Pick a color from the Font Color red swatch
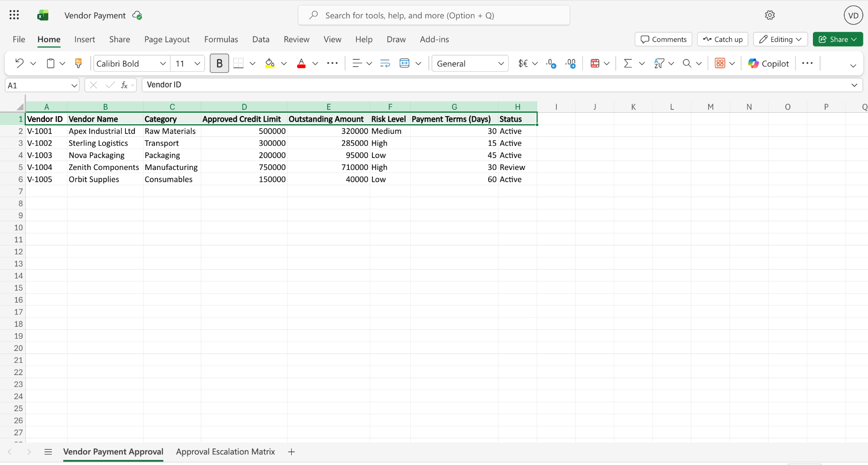The width and height of the screenshot is (868, 465). click(x=301, y=63)
